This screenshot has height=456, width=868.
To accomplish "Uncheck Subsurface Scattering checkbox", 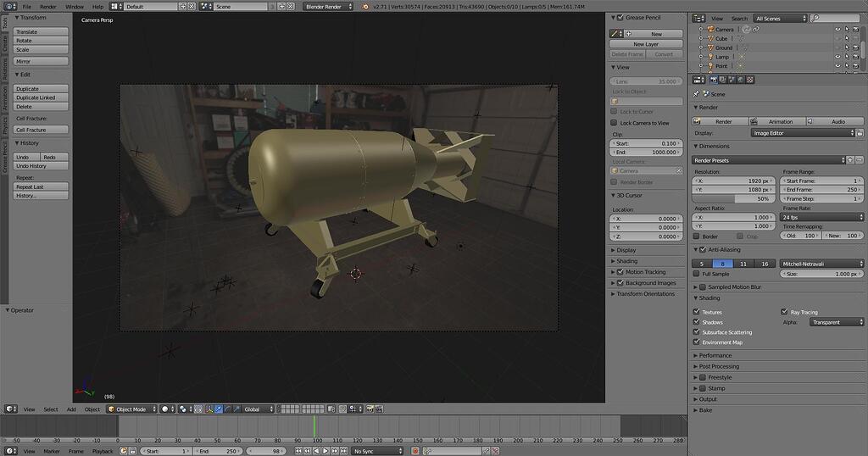I will click(x=697, y=331).
